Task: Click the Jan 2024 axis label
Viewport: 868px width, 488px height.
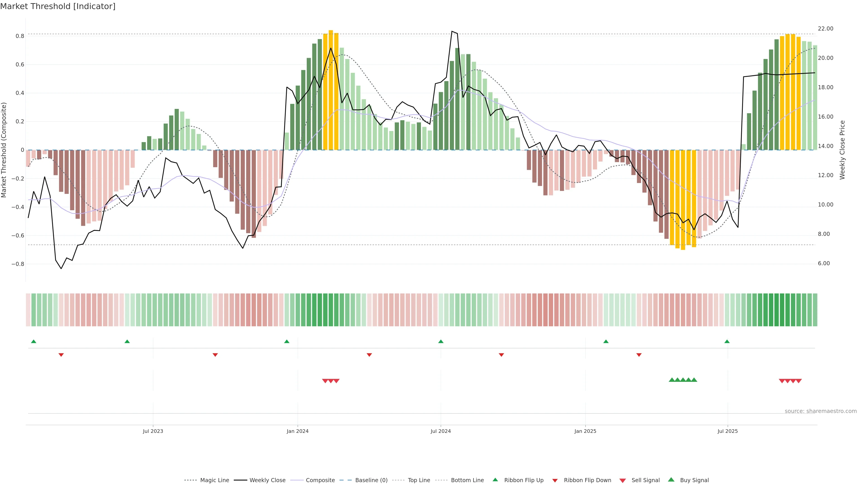Action: point(297,431)
